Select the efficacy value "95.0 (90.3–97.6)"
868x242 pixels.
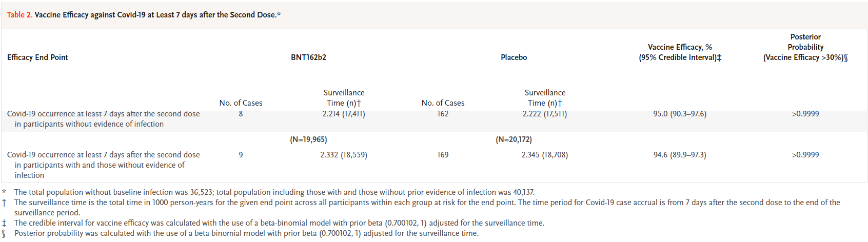click(x=680, y=114)
